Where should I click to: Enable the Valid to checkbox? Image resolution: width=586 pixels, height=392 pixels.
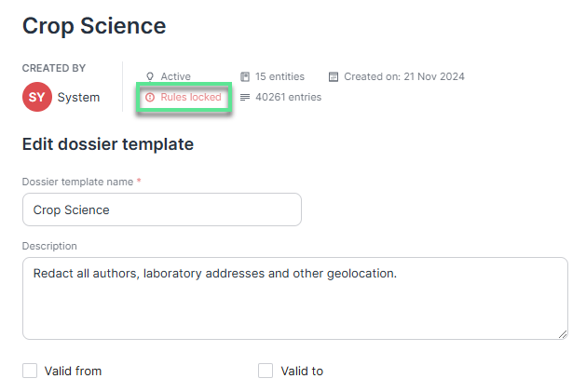(x=266, y=372)
